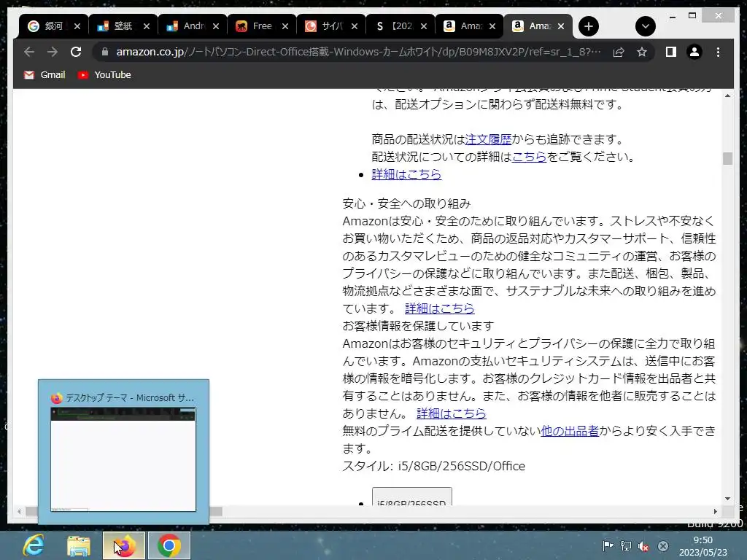Viewport: 747px width, 560px height.
Task: Open File Explorer from the taskbar
Action: click(x=79, y=545)
